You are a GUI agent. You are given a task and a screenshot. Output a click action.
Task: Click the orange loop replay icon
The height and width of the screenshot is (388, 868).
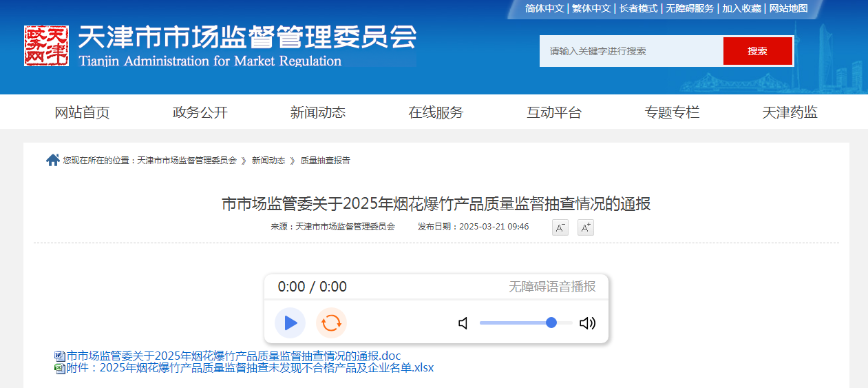[x=331, y=323]
